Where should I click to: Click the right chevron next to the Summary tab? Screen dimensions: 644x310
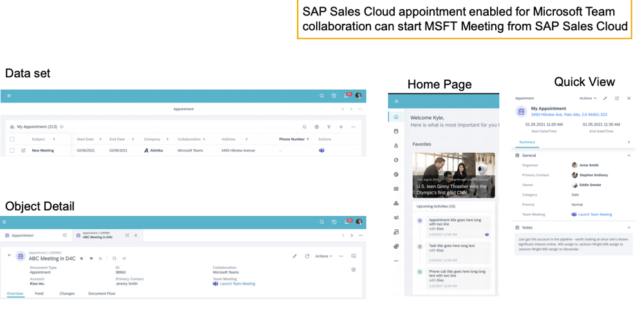[x=629, y=142]
